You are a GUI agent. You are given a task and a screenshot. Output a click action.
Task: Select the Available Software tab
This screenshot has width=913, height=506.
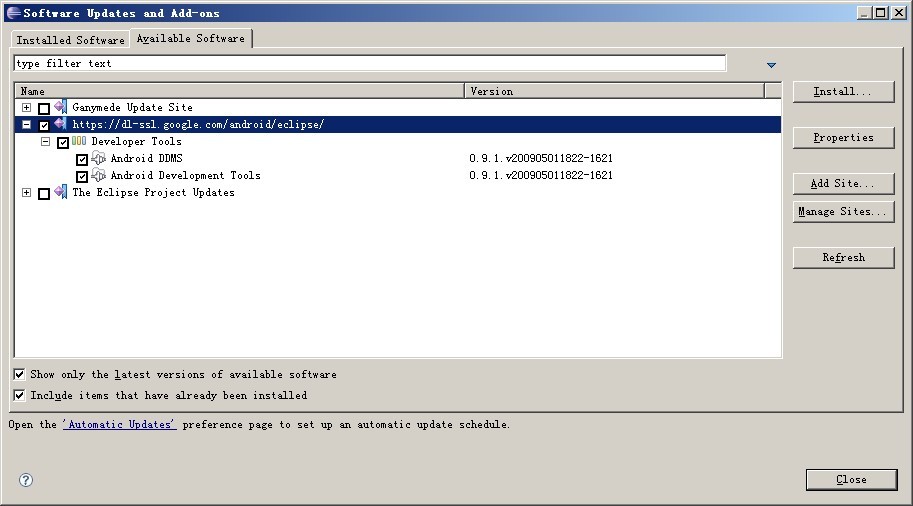(191, 38)
